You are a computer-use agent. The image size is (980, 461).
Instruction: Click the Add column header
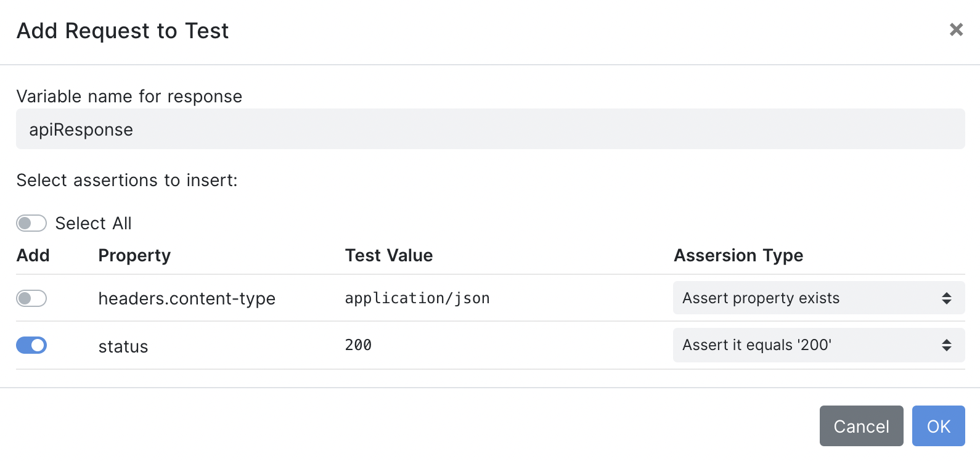coord(33,256)
